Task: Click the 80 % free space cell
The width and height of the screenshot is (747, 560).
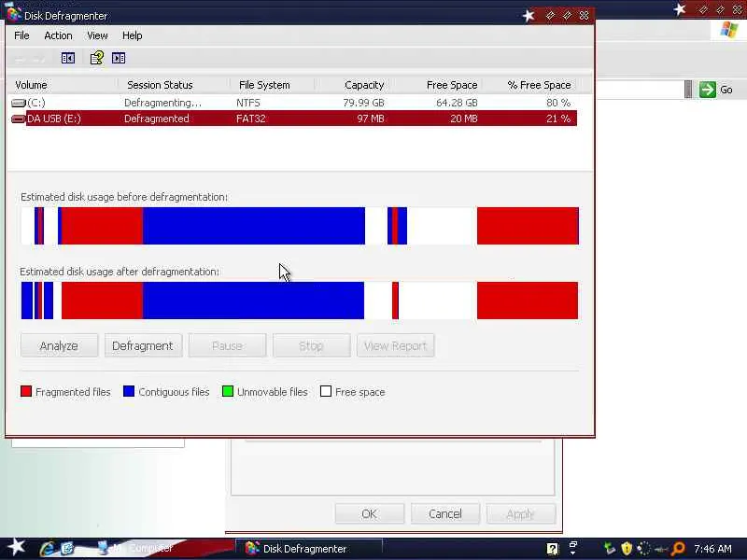Action: [x=558, y=103]
